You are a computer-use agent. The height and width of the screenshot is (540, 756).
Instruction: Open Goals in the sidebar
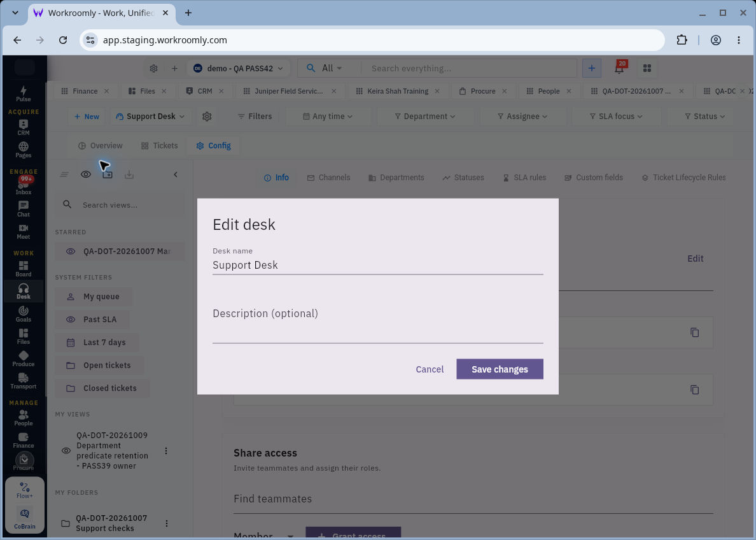23,314
